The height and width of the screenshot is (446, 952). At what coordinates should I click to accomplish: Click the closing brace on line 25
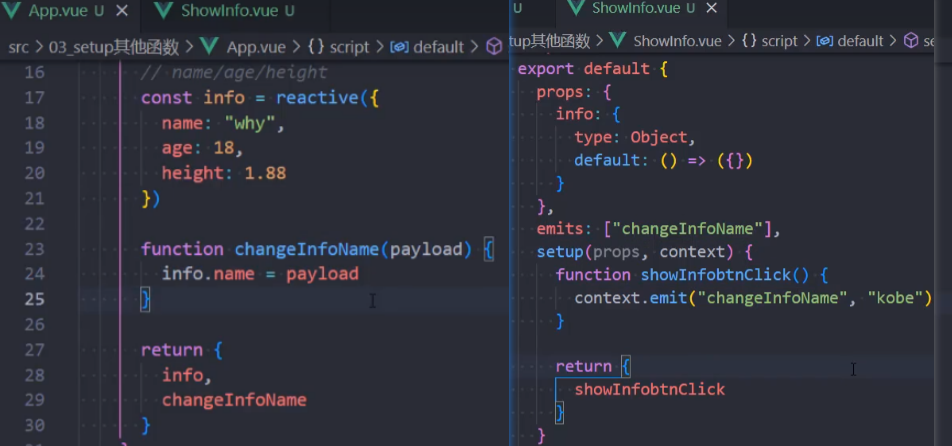145,299
